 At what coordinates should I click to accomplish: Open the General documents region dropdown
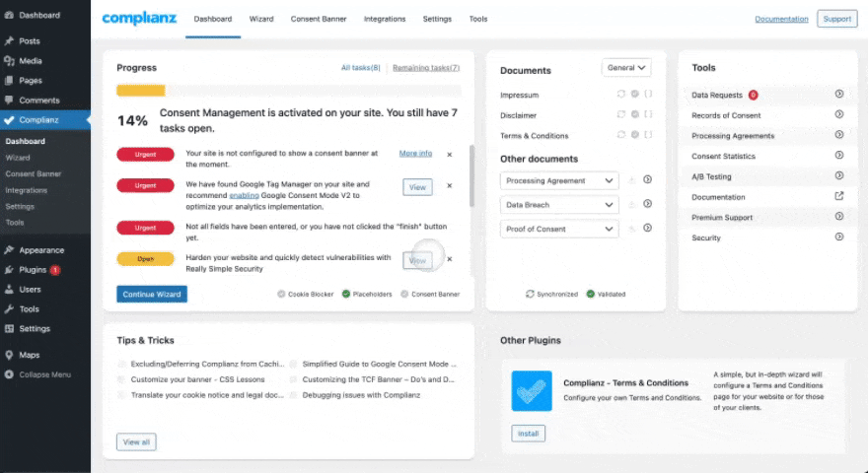[x=626, y=68]
